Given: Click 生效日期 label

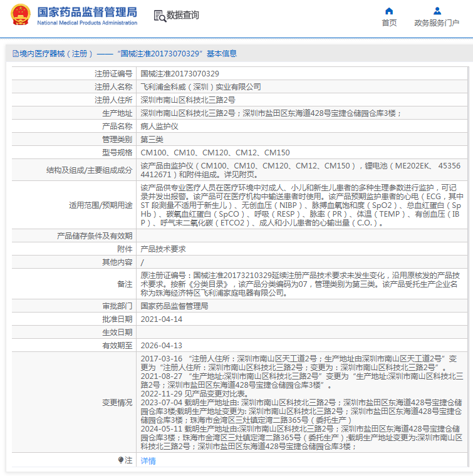Looking at the screenshot, I should (117, 333).
